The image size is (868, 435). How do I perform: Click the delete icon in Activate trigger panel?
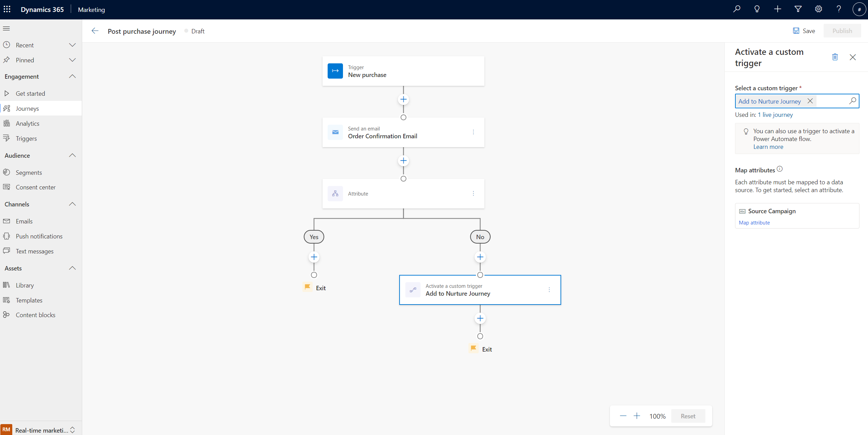click(x=835, y=57)
